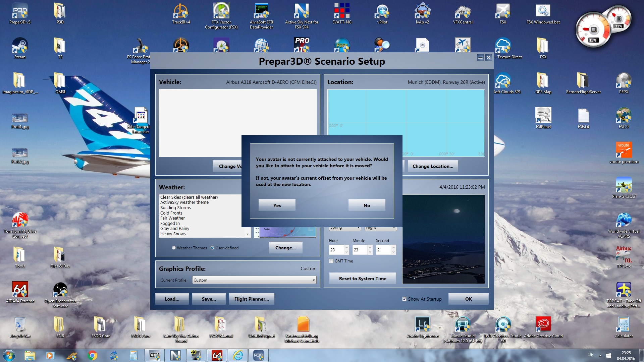Open Plan-G v3.1.2 desktop icon
The image size is (644, 362).
(x=624, y=188)
